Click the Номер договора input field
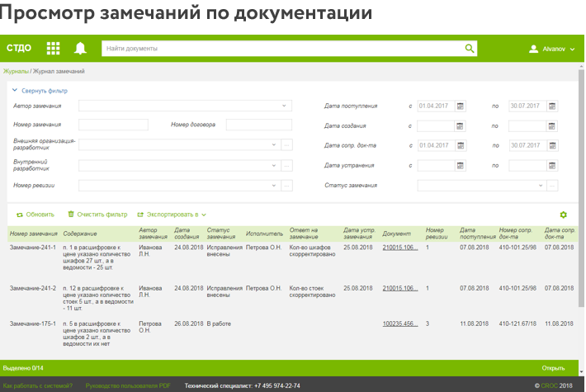This screenshot has width=586, height=392. coord(259,125)
